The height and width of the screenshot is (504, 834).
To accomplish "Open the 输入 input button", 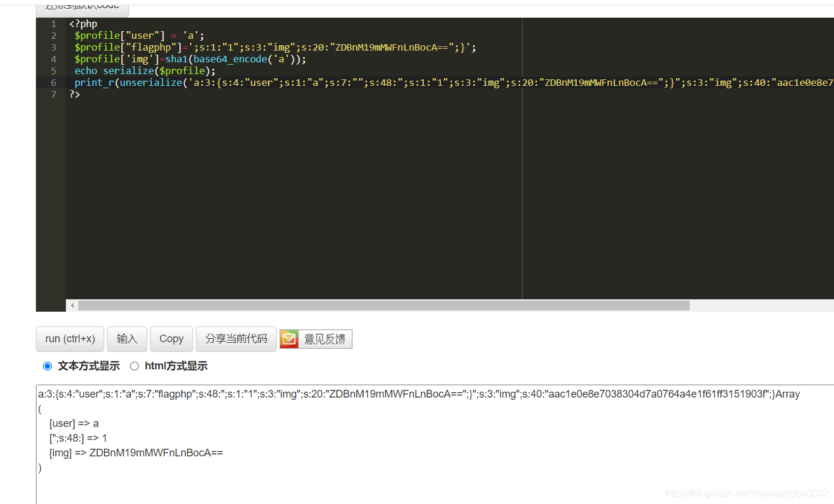I will click(x=127, y=339).
